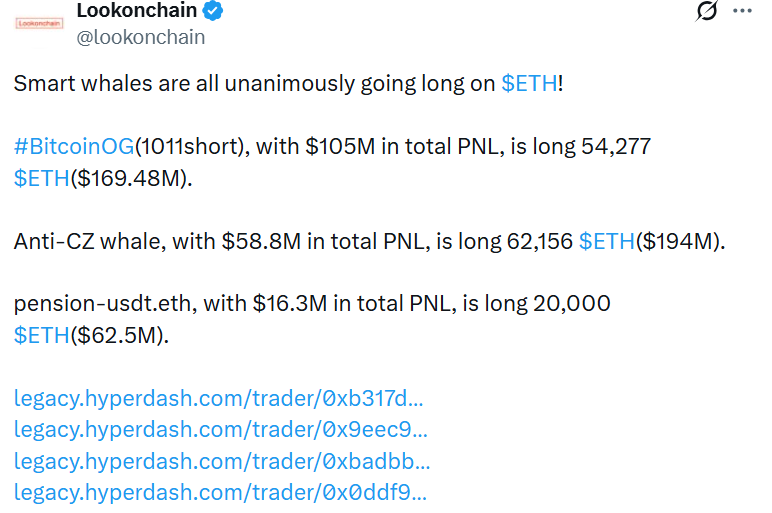Open the Lookonchain display name profile
772x513 pixels.
coord(137,12)
